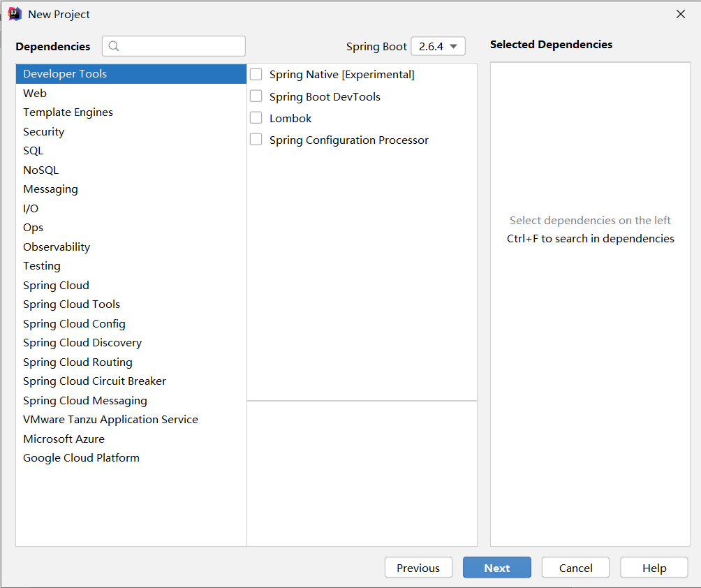The image size is (701, 588).
Task: Enable Spring Configuration Processor checkbox
Action: [x=256, y=140]
